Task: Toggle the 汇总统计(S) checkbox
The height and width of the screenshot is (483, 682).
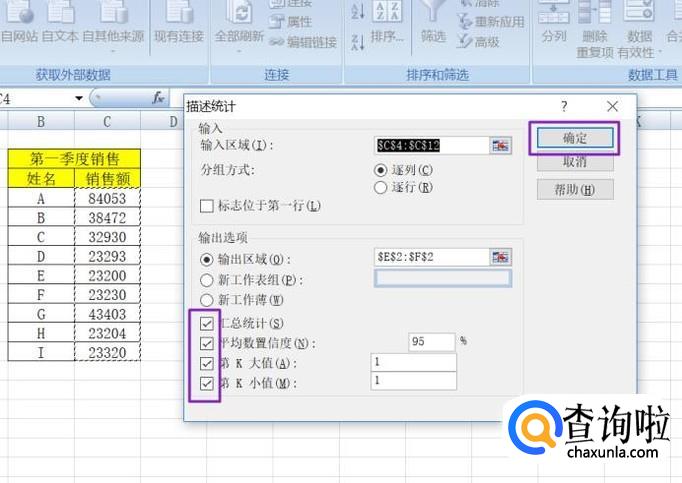Action: (x=207, y=323)
